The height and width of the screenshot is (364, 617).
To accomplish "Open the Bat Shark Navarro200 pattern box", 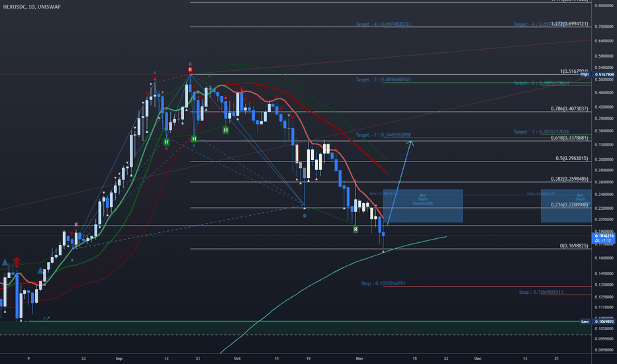I will [422, 206].
